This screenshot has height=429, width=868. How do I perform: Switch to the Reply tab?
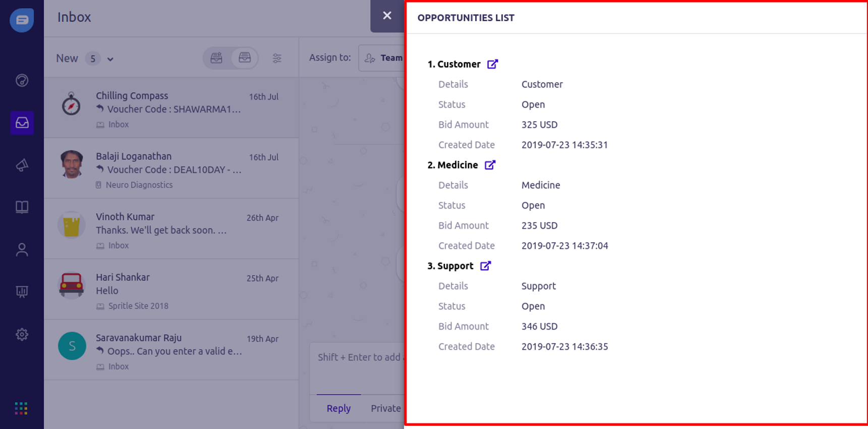click(x=338, y=408)
